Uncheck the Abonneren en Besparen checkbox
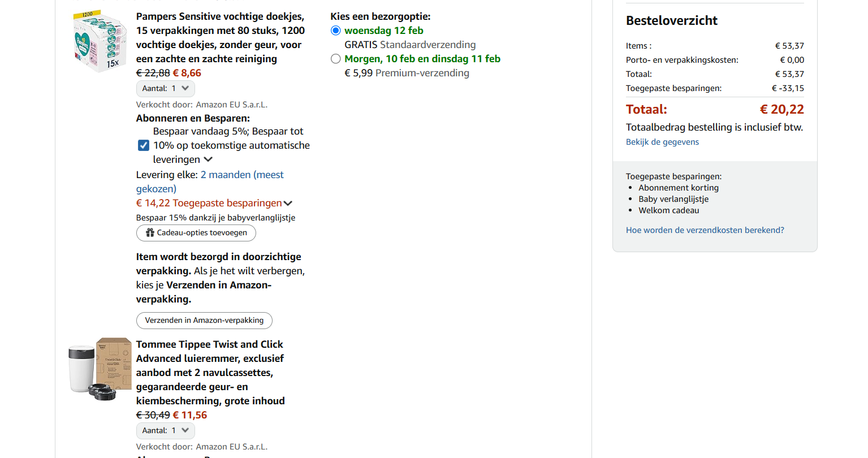Viewport: 868px width, 458px height. (x=144, y=145)
